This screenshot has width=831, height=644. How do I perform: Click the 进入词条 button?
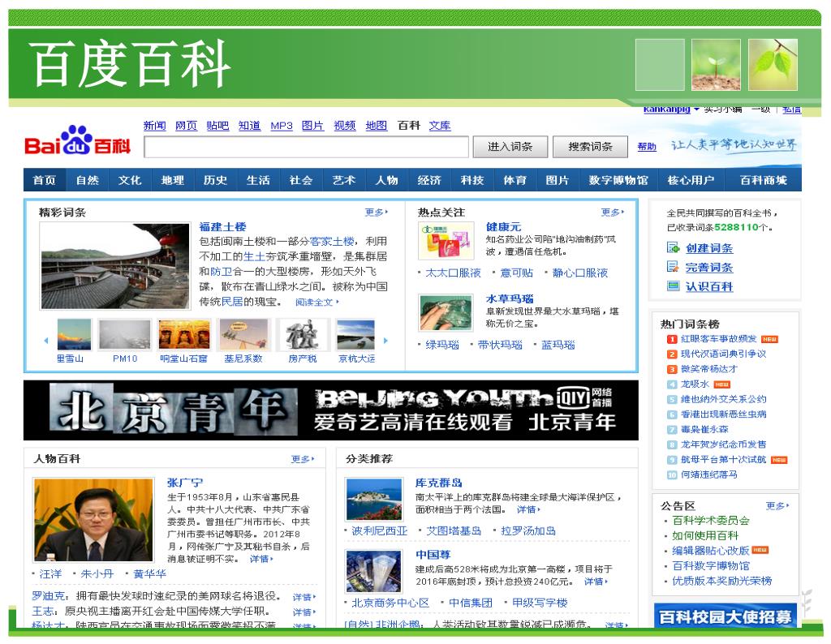(x=510, y=147)
